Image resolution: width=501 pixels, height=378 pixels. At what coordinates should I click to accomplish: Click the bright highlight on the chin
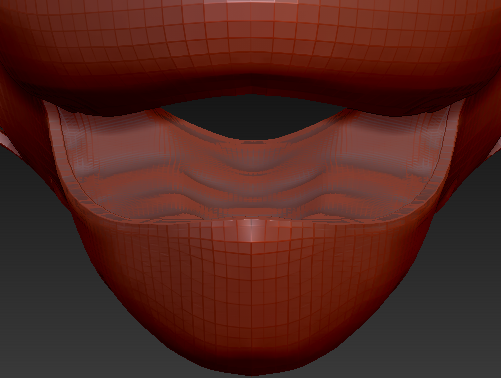click(253, 231)
